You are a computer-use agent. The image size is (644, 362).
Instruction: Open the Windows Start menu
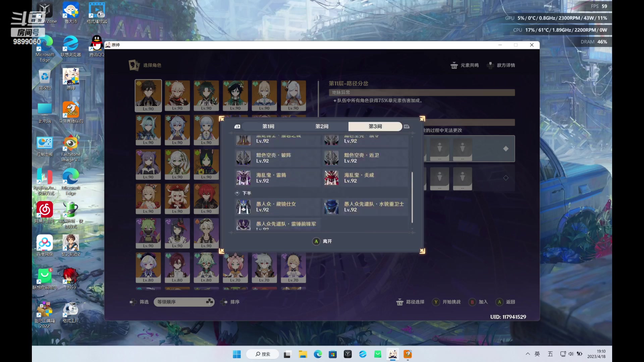(x=237, y=354)
